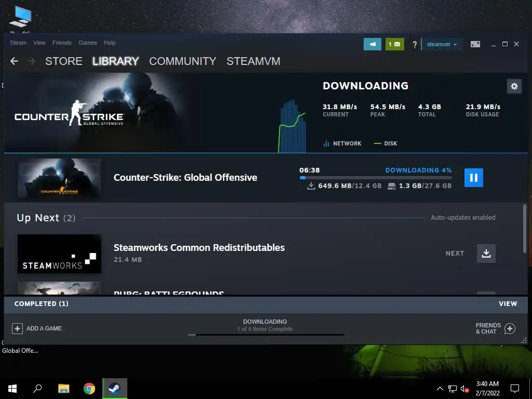This screenshot has width=532, height=399.
Task: Click the DISK graph legend
Action: click(x=385, y=143)
